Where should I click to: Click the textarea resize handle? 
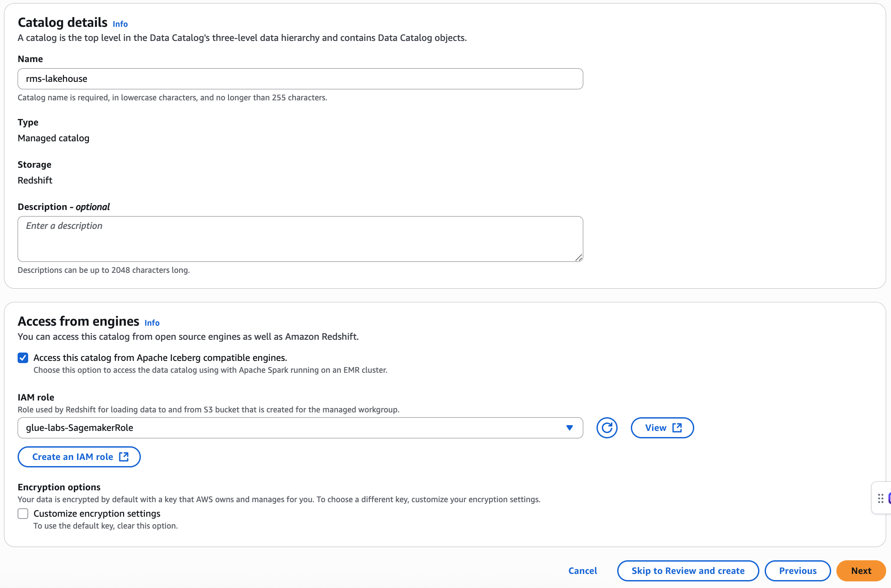point(578,257)
